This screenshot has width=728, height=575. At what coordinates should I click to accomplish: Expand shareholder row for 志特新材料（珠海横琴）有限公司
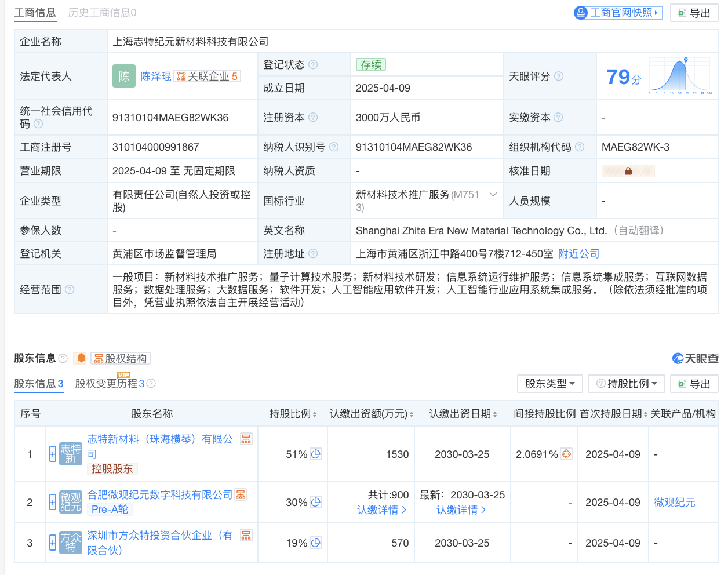(x=53, y=454)
